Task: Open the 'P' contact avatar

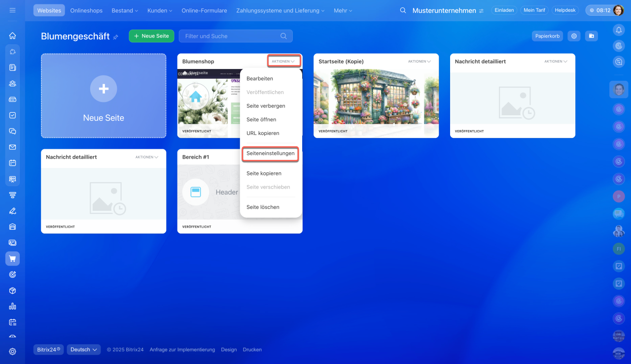Action: pyautogui.click(x=619, y=197)
